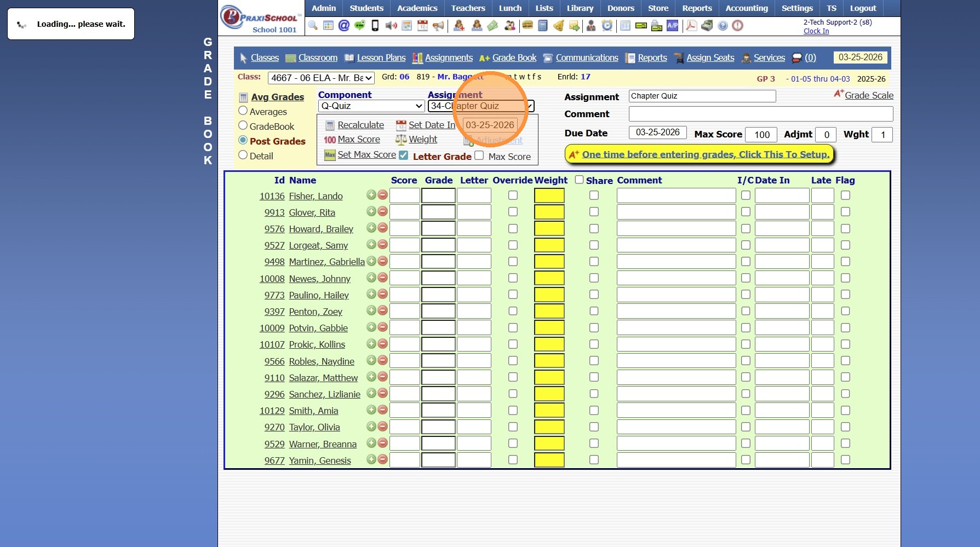Image resolution: width=980 pixels, height=547 pixels.
Task: Click the blue help question mark icon
Action: (x=723, y=26)
